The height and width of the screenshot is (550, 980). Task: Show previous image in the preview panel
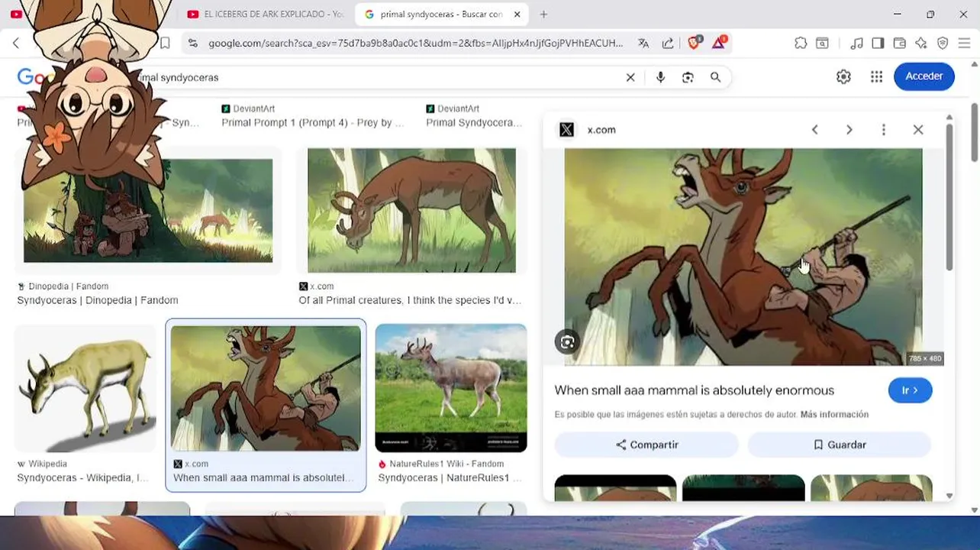pyautogui.click(x=814, y=130)
